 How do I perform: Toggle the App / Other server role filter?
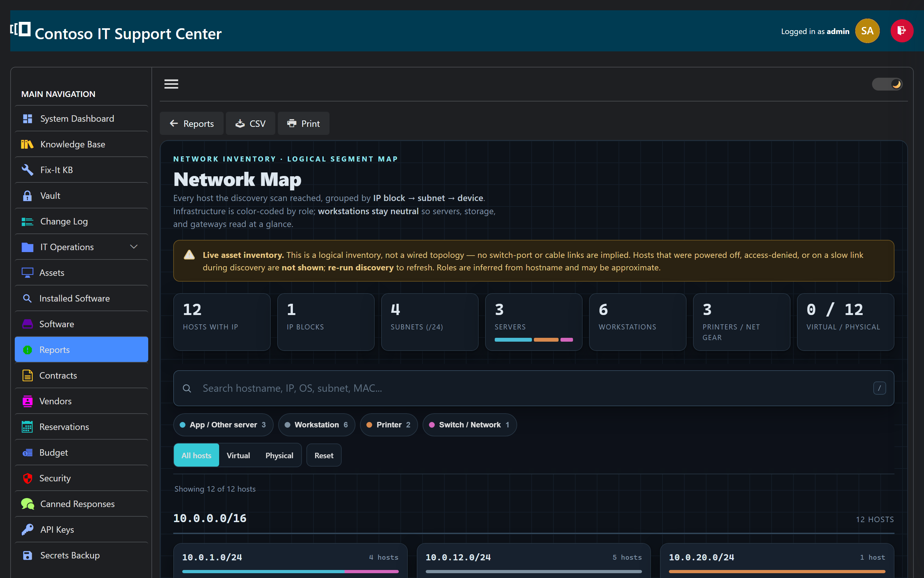click(223, 425)
